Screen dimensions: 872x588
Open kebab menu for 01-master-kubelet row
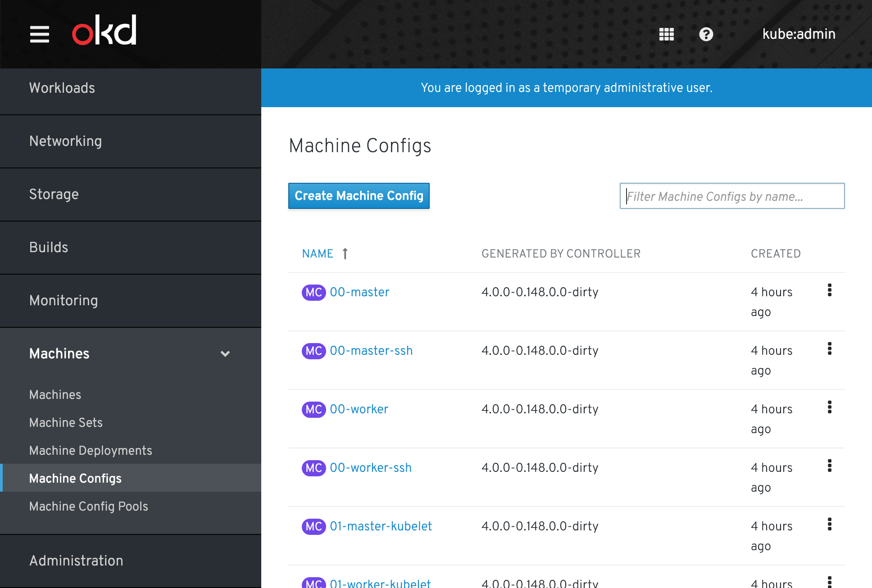(x=829, y=525)
